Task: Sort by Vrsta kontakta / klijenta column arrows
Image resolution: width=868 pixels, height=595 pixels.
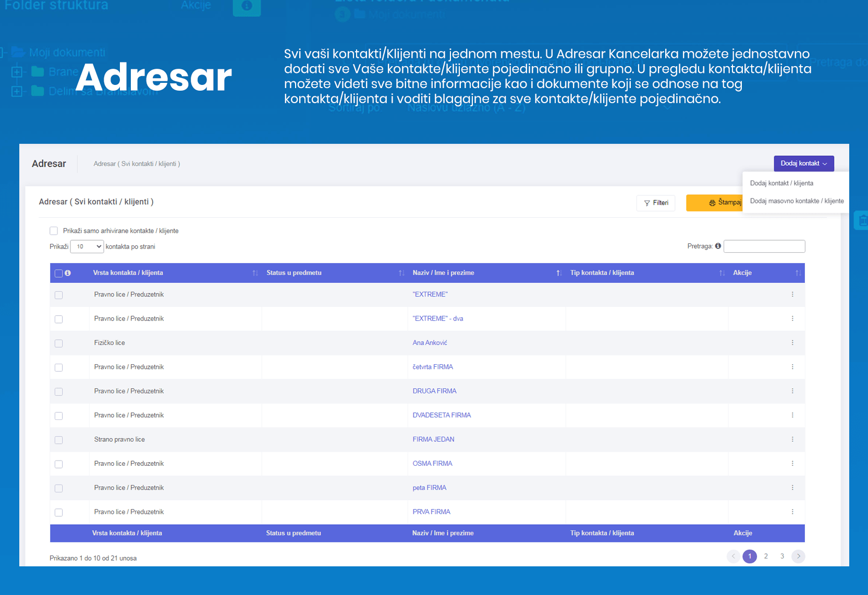Action: coord(255,273)
